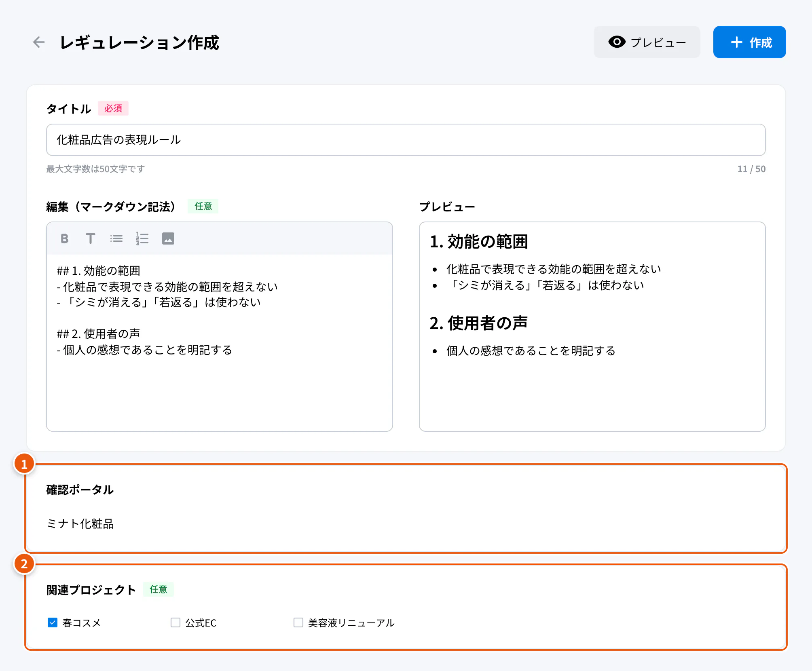Open the プレビュー button in the header
The image size is (812, 671).
[x=647, y=42]
